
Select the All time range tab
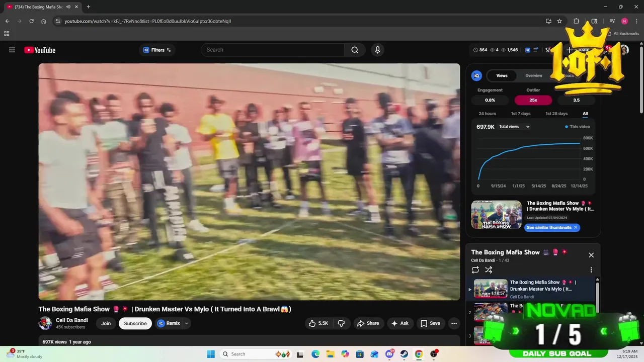585,114
